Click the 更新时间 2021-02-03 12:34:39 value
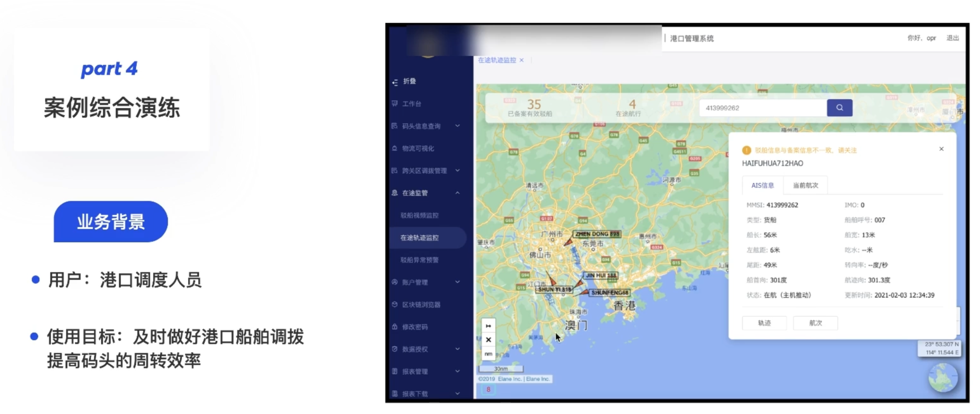This screenshot has height=414, width=980. coord(889,295)
